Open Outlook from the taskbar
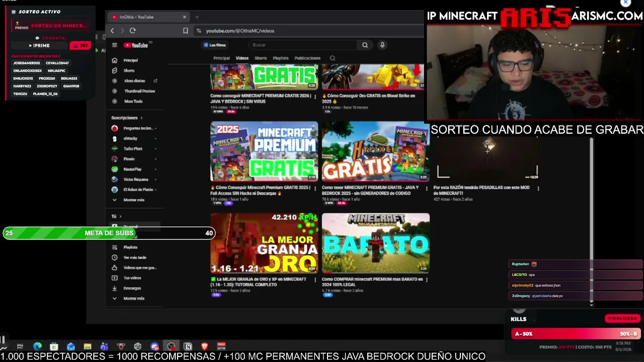Image resolution: width=644 pixels, height=362 pixels. [x=71, y=346]
